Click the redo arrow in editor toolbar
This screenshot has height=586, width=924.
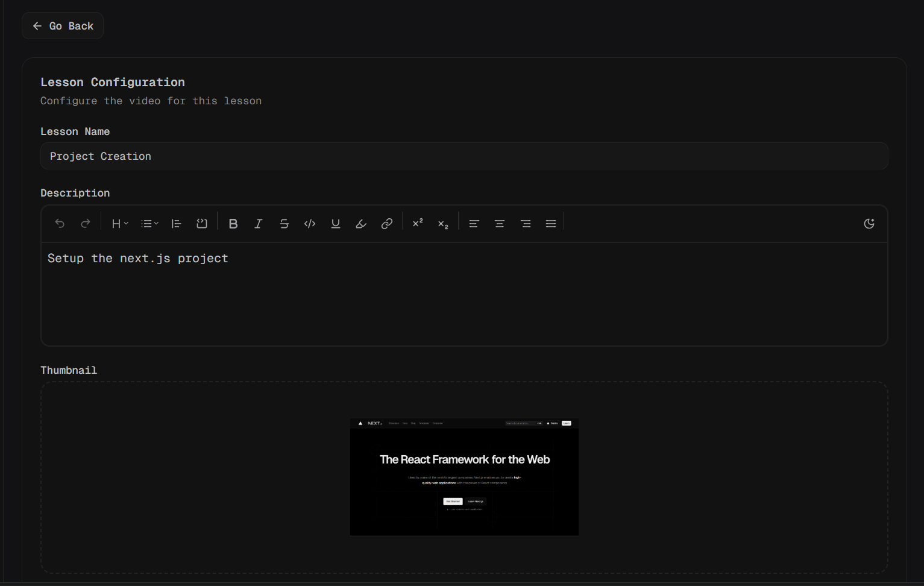(x=86, y=224)
